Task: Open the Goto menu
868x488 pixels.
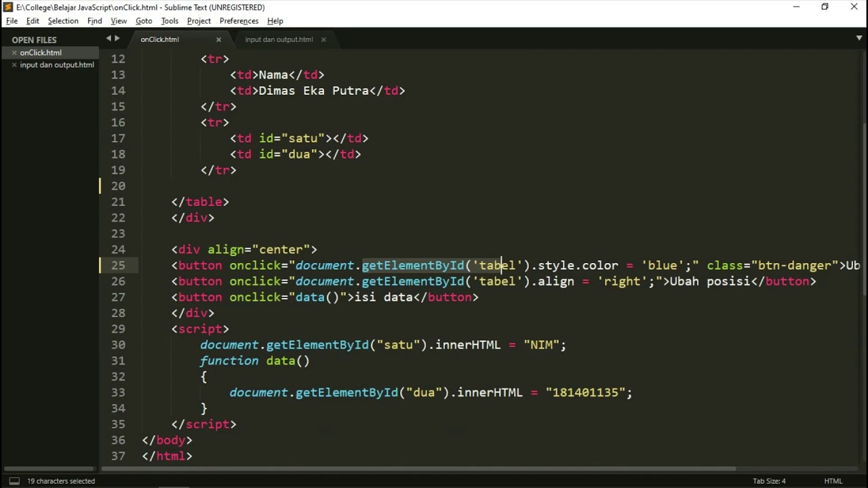Action: click(x=144, y=21)
